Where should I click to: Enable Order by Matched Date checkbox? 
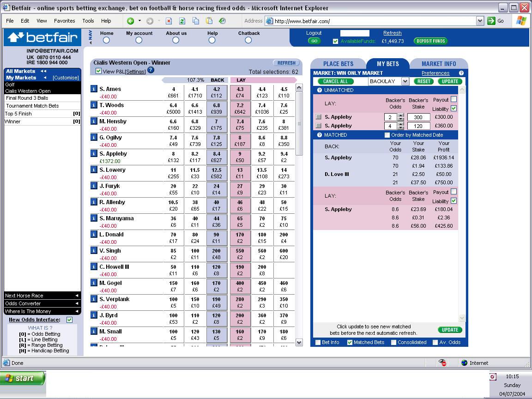click(387, 135)
